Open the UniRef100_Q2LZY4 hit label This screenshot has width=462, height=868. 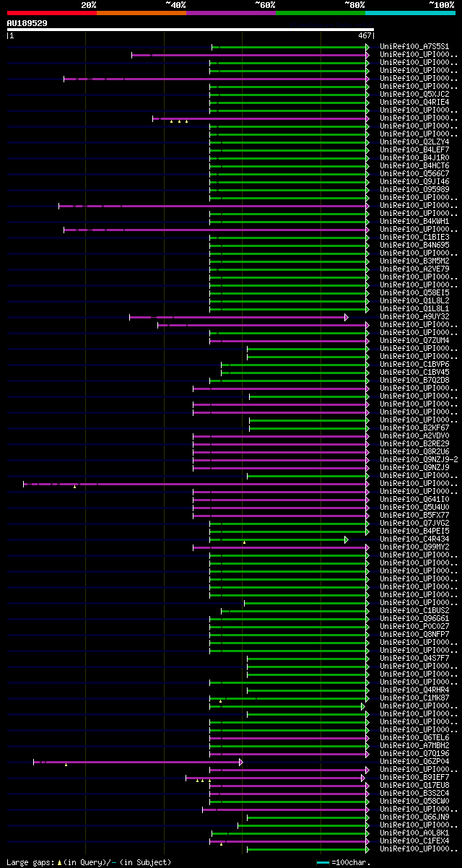[x=414, y=142]
